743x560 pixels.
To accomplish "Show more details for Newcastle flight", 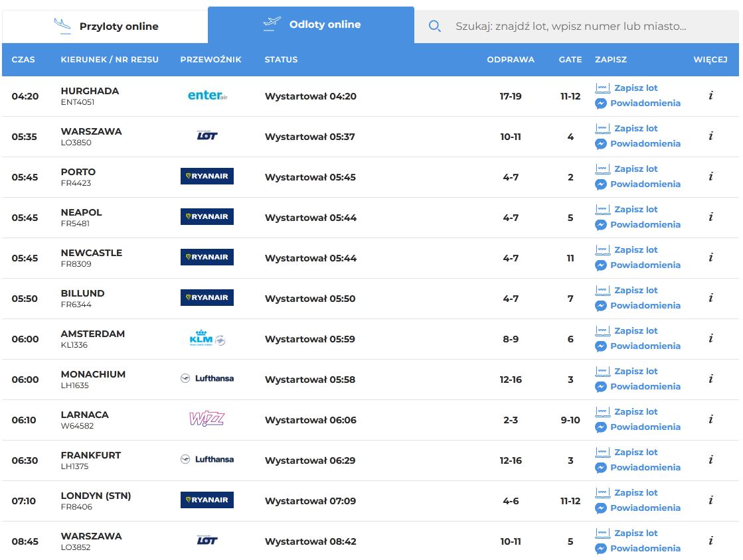I will click(x=710, y=257).
